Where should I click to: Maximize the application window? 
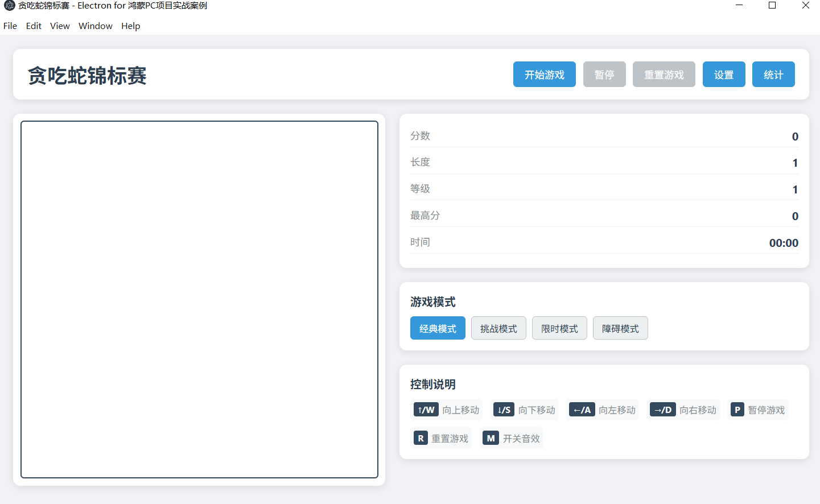coord(772,6)
